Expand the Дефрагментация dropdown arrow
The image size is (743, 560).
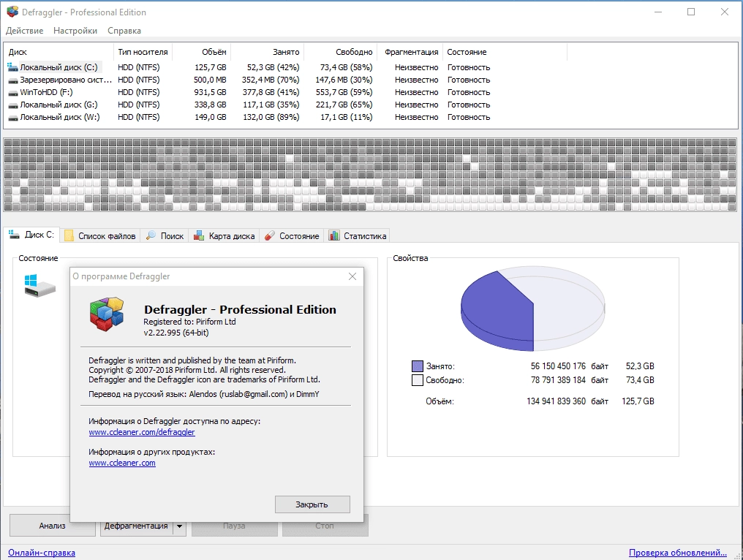click(x=180, y=526)
